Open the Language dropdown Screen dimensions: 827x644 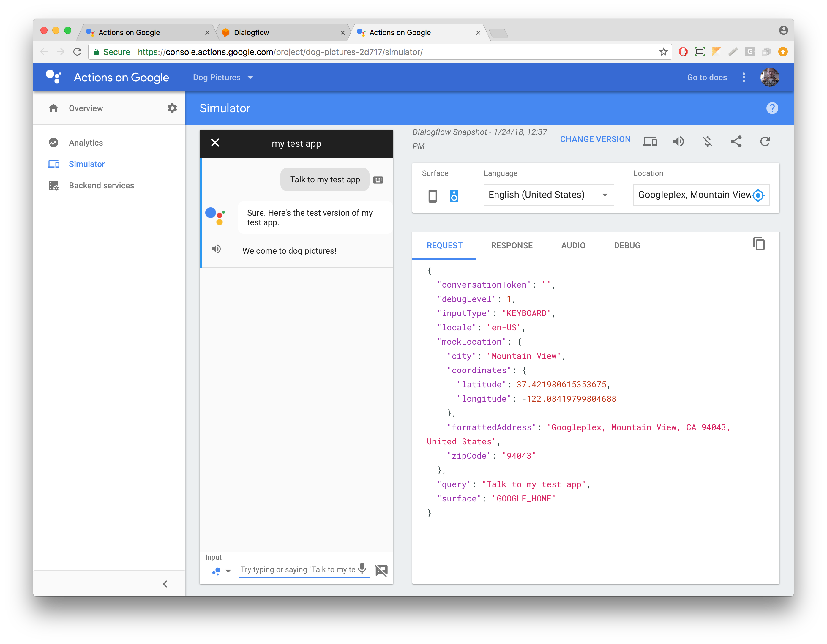(548, 195)
